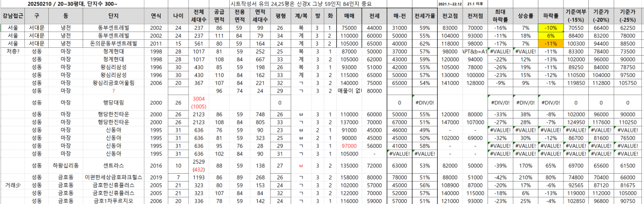The image size is (644, 204).
Task: Select the '매-전' column header cell
Action: (x=399, y=15)
